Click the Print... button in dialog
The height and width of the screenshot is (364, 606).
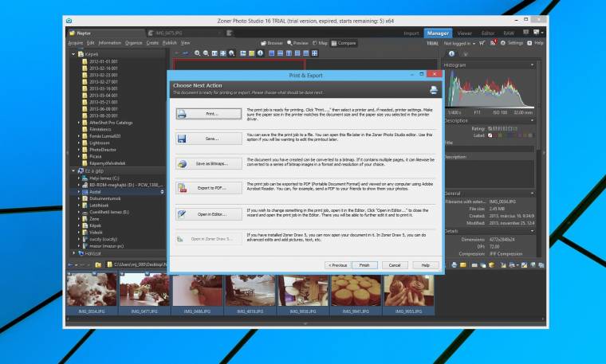point(209,114)
